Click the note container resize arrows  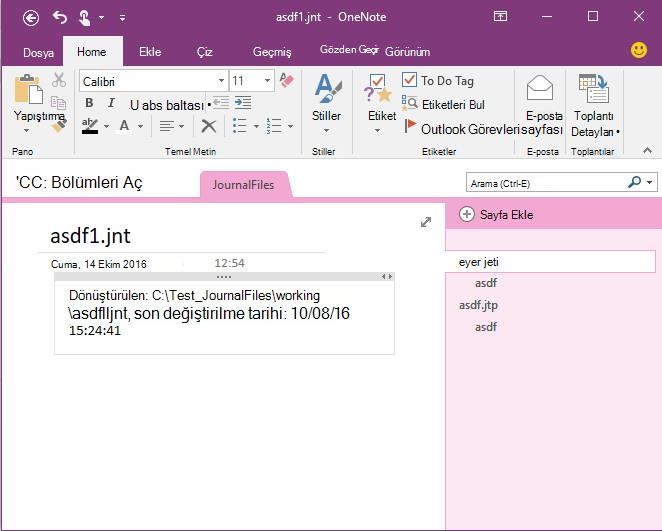387,276
